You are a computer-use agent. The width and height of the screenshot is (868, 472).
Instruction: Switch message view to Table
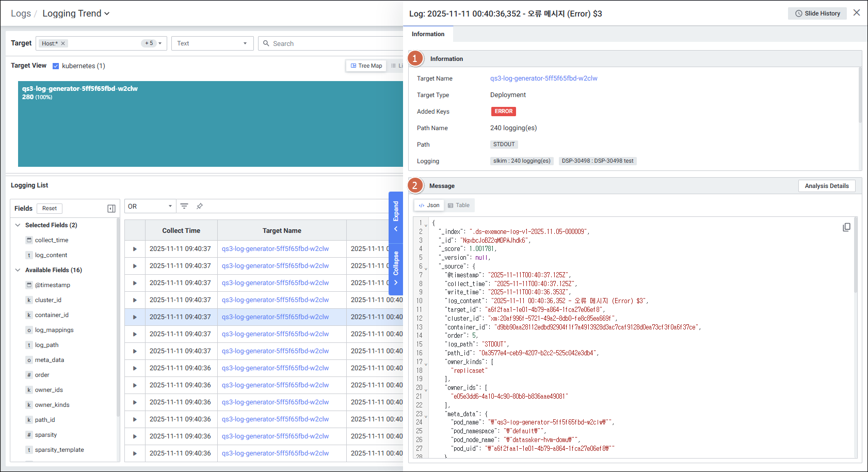(x=458, y=206)
